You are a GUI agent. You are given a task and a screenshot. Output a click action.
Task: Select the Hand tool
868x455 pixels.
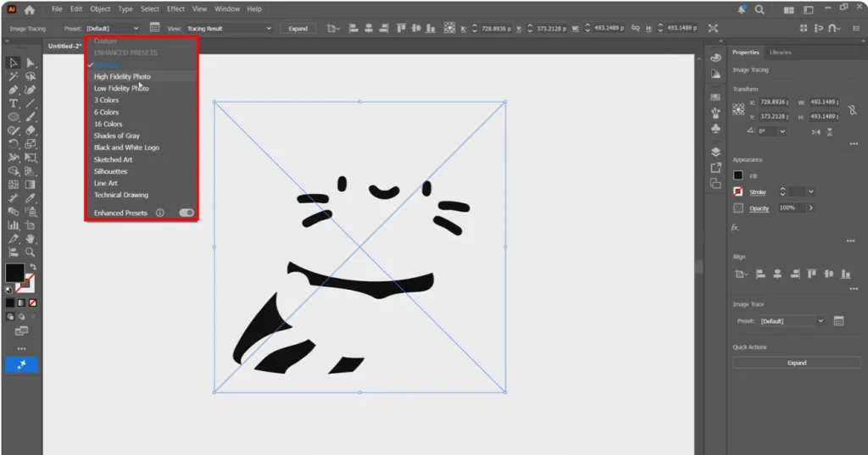(x=31, y=239)
